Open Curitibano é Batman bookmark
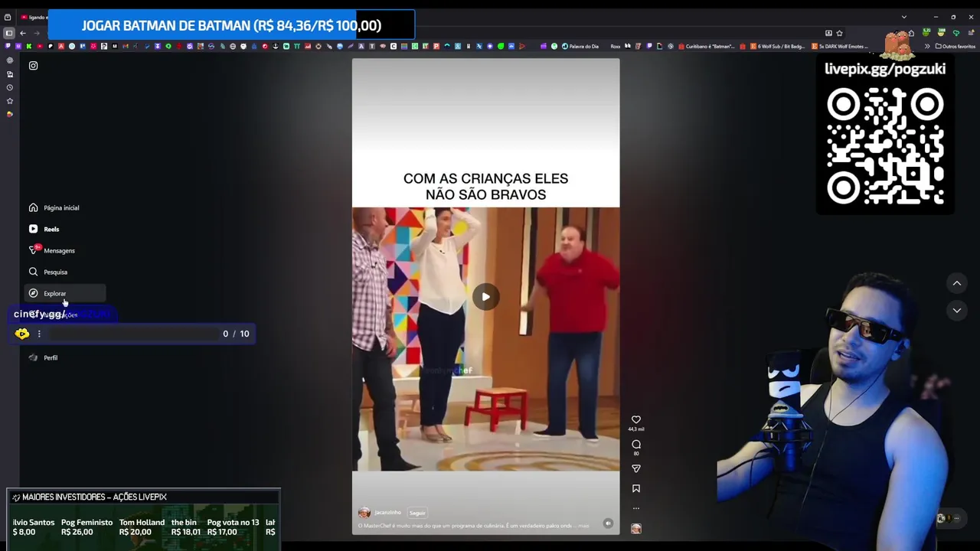This screenshot has width=980, height=551. [x=706, y=46]
